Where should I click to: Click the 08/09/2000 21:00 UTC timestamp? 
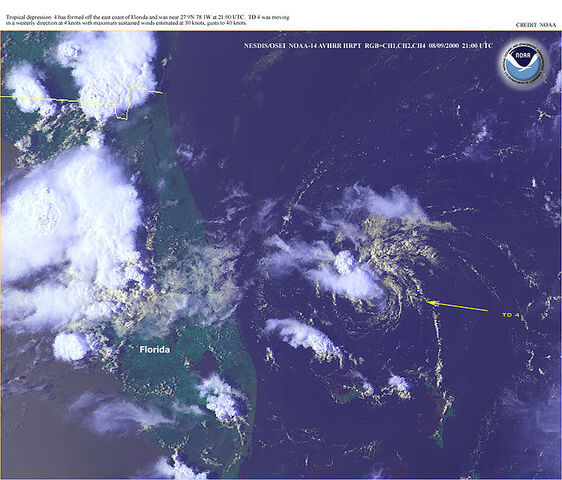(460, 46)
